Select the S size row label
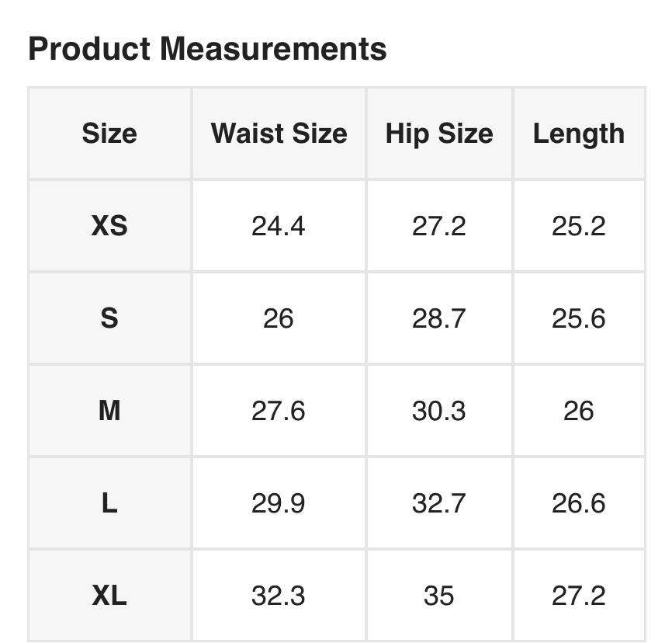The image size is (672, 643). point(109,318)
